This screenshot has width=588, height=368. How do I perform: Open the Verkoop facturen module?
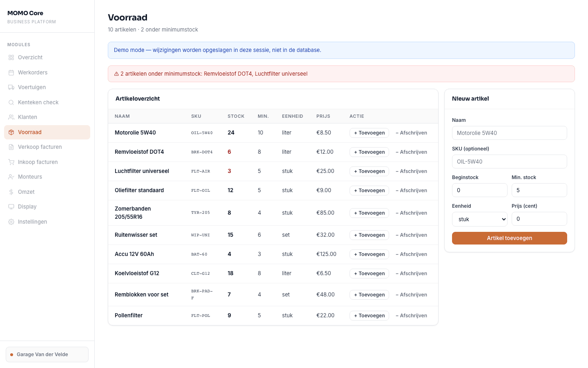40,147
